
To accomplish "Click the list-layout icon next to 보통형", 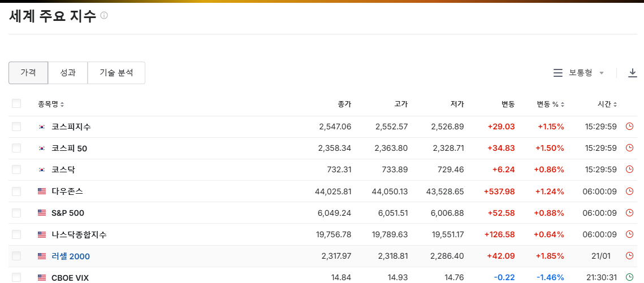I will (x=557, y=73).
